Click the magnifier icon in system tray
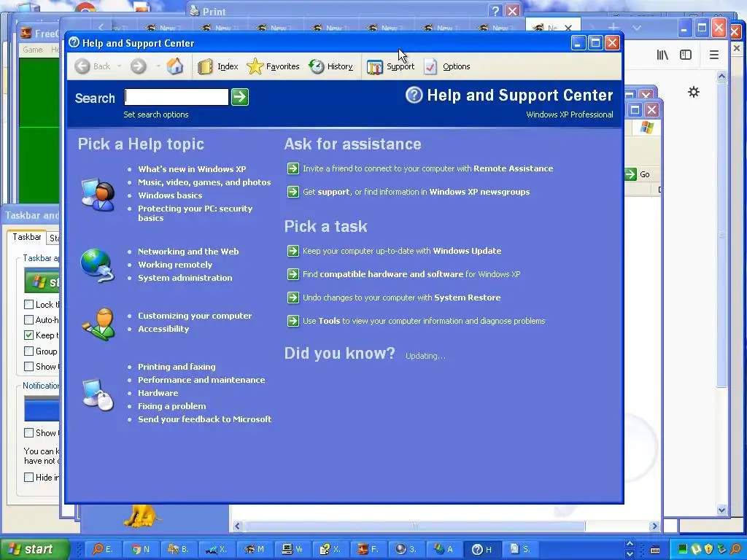This screenshot has height=560, width=747. click(x=736, y=549)
